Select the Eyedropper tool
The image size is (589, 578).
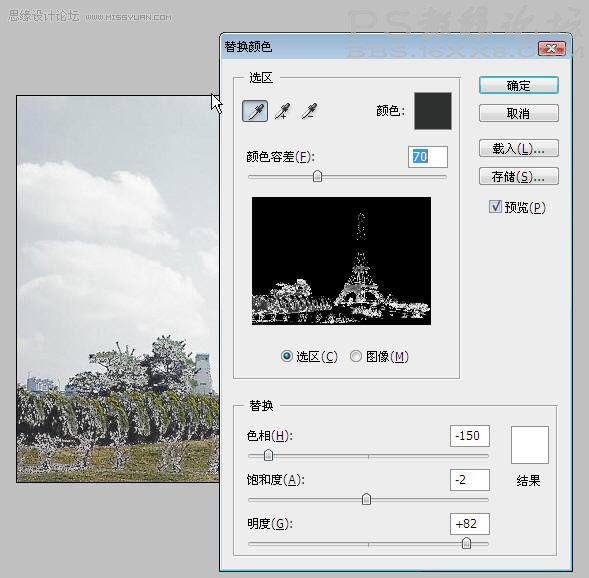[255, 111]
